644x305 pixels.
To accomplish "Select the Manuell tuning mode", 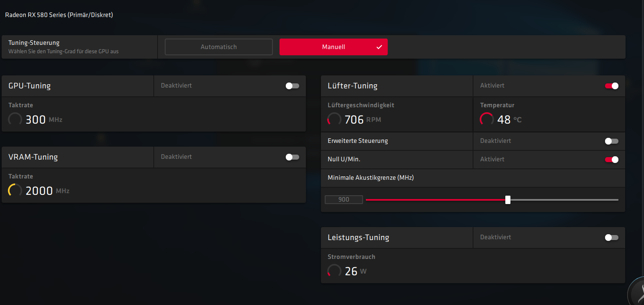I will pyautogui.click(x=334, y=47).
